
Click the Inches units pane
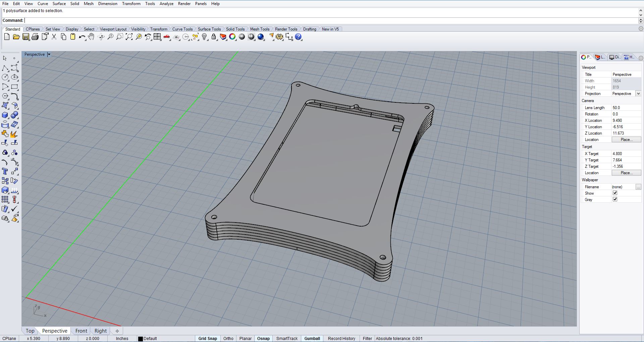(122, 338)
